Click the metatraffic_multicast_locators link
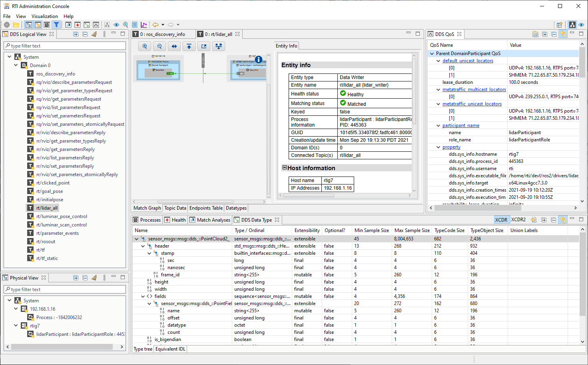Viewport: 588px width, 365px height. pyautogui.click(x=474, y=89)
